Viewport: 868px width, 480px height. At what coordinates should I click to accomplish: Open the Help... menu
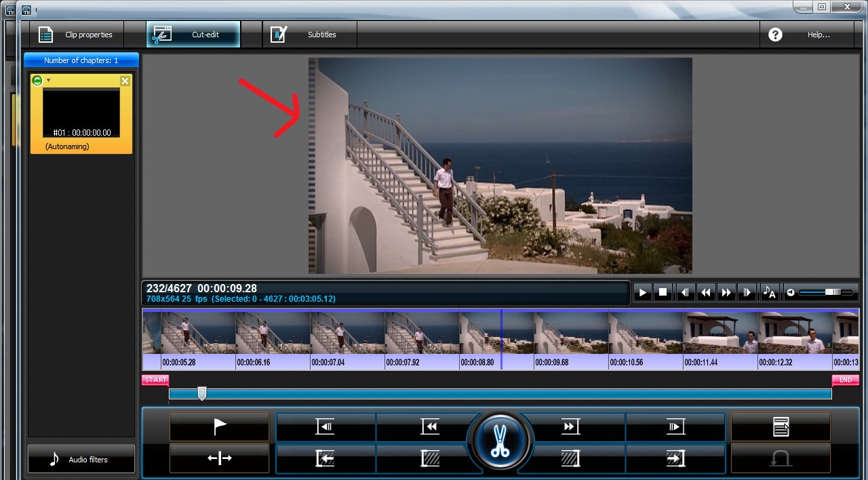[807, 35]
